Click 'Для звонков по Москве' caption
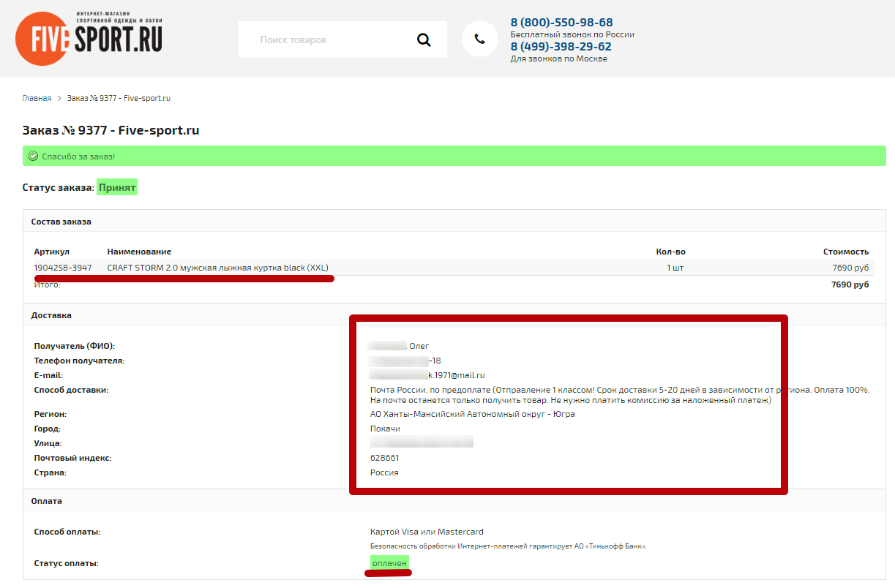This screenshot has width=895, height=588. click(559, 59)
